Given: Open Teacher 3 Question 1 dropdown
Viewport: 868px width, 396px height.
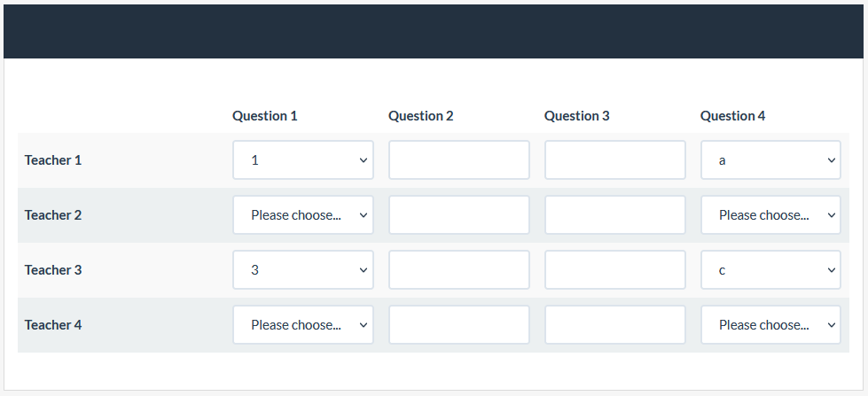Looking at the screenshot, I should point(302,270).
